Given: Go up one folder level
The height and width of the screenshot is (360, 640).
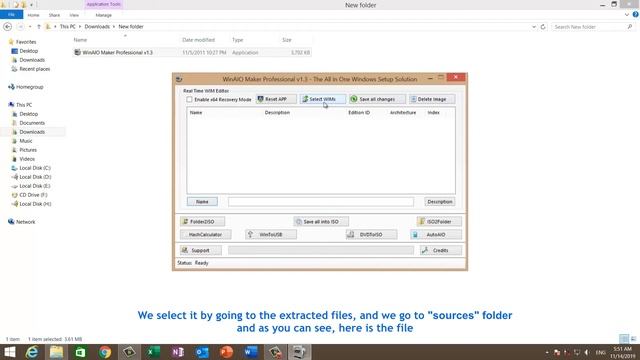Looking at the screenshot, I should coord(39,27).
